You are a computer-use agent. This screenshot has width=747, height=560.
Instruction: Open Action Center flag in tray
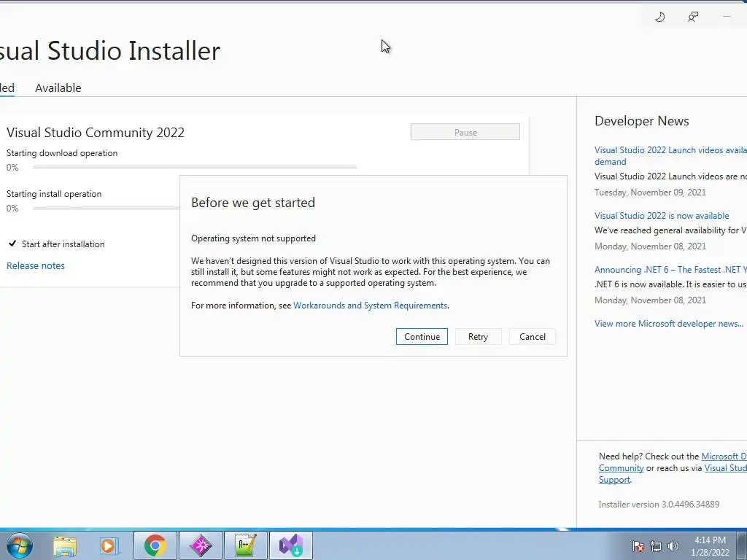[638, 546]
